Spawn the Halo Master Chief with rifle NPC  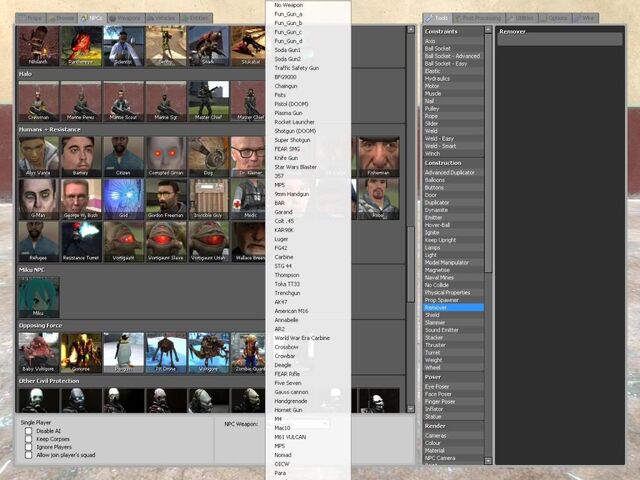pos(208,101)
